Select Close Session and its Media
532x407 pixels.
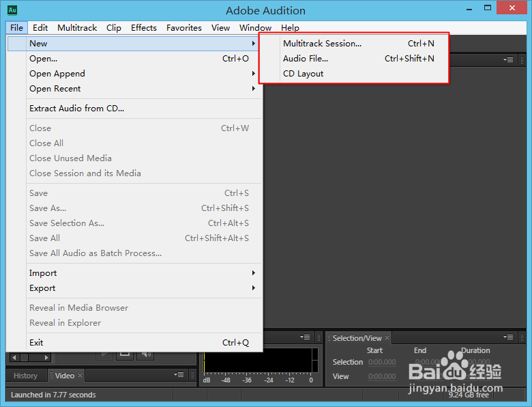point(134,173)
